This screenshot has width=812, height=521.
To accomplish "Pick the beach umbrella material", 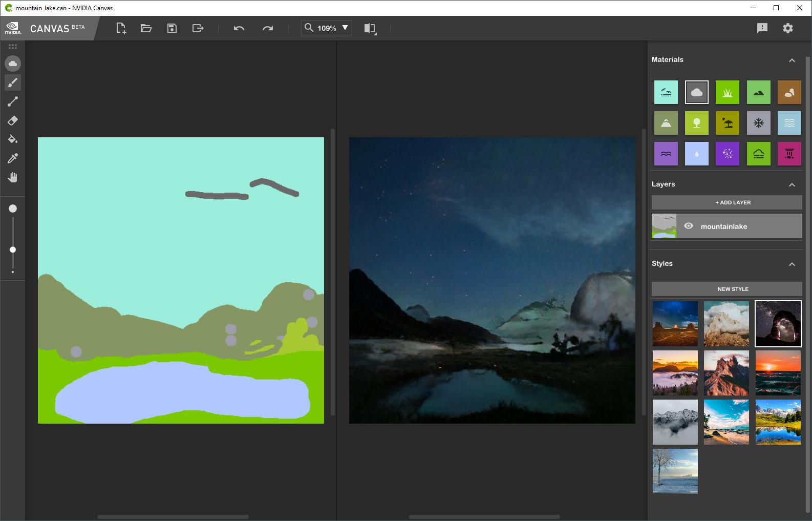I will [x=728, y=123].
